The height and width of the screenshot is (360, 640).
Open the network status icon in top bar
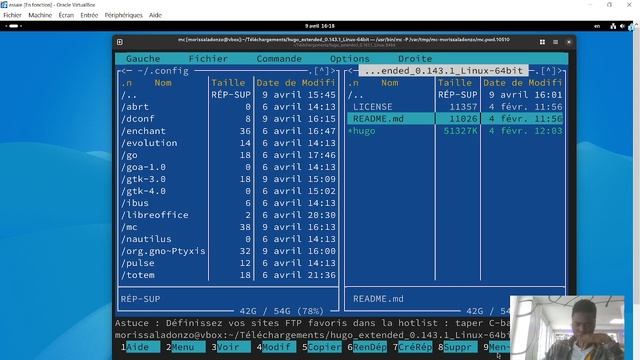pyautogui.click(x=613, y=26)
